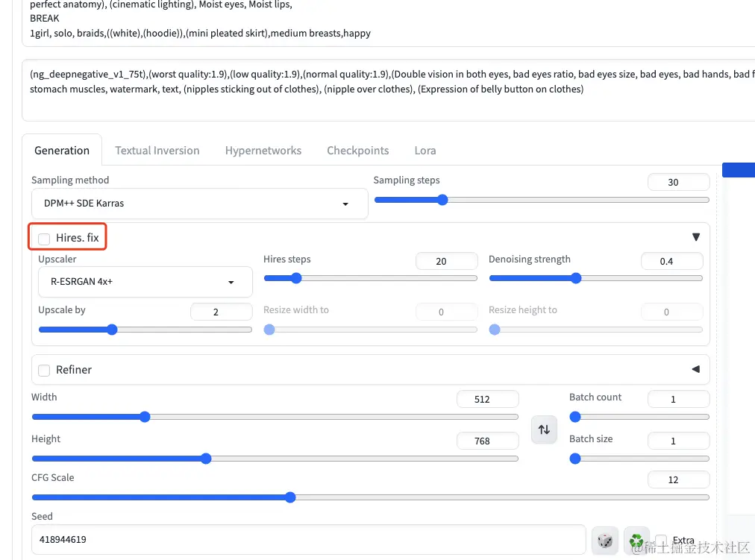The height and width of the screenshot is (560, 755).
Task: Select the Checkpoints tab
Action: click(x=357, y=151)
